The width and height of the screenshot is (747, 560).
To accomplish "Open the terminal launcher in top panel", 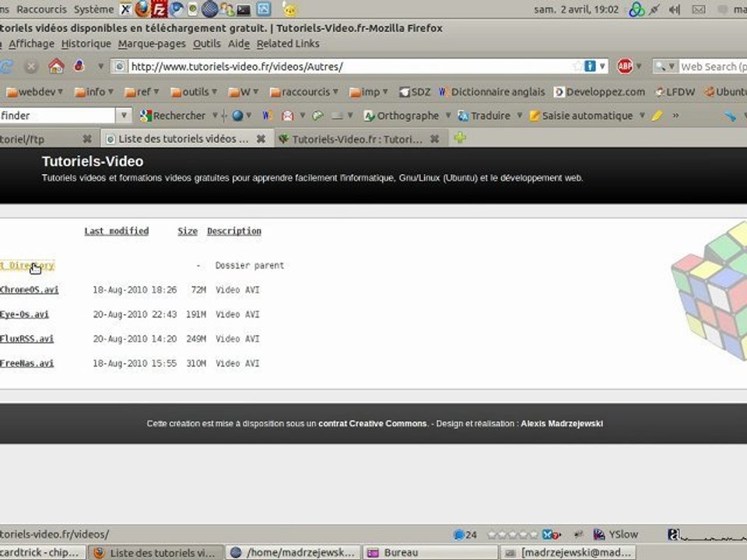I will coord(244,9).
